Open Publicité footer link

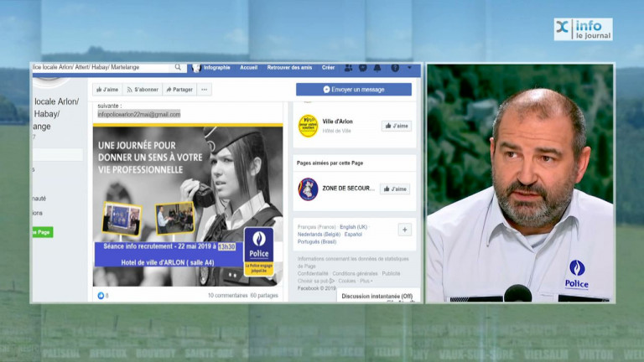pyautogui.click(x=391, y=274)
